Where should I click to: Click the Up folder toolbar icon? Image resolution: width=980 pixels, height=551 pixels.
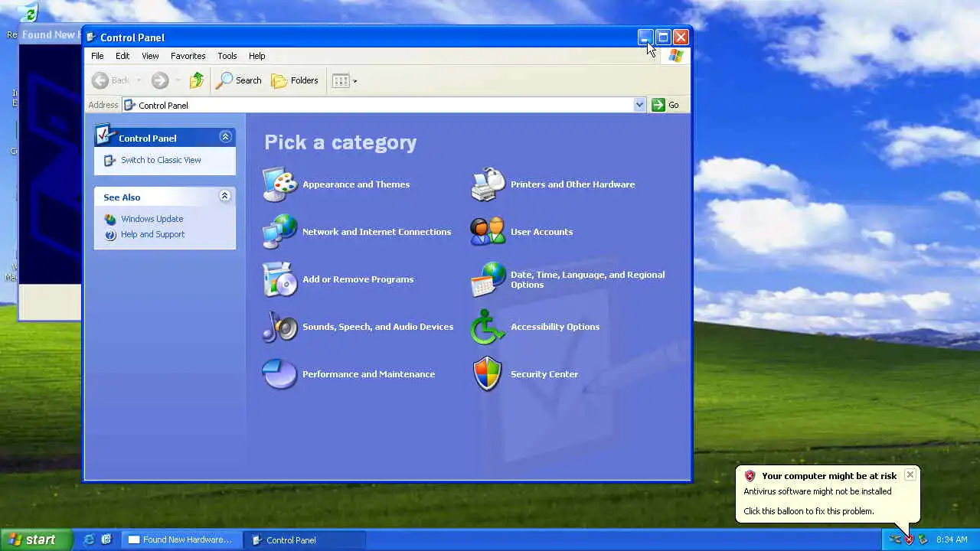click(x=197, y=80)
